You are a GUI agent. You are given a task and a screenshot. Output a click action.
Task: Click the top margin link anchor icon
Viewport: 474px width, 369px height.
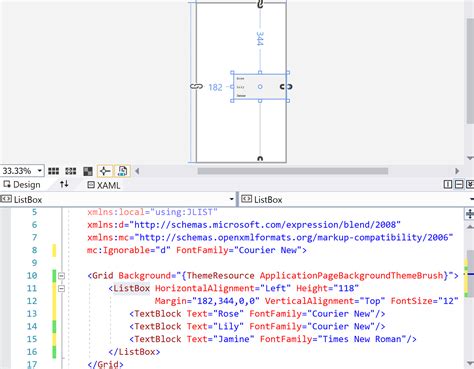pos(260,4)
